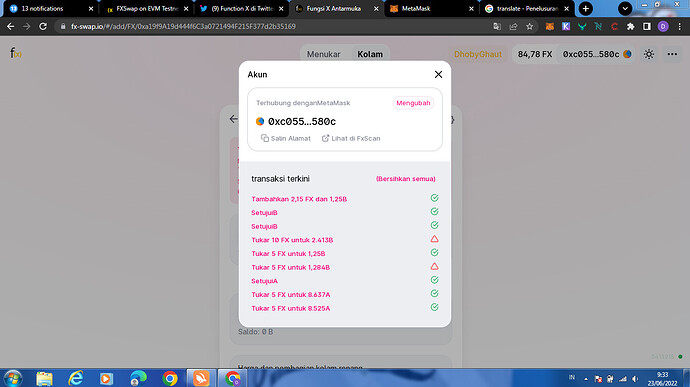690x387 pixels.
Task: Launch Chrome from the Windows taskbar
Action: pos(170,378)
